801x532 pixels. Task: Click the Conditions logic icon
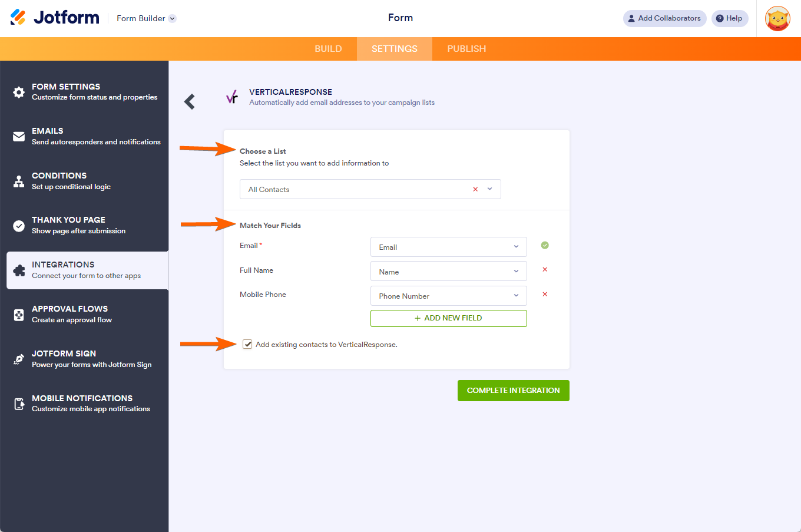(19, 181)
